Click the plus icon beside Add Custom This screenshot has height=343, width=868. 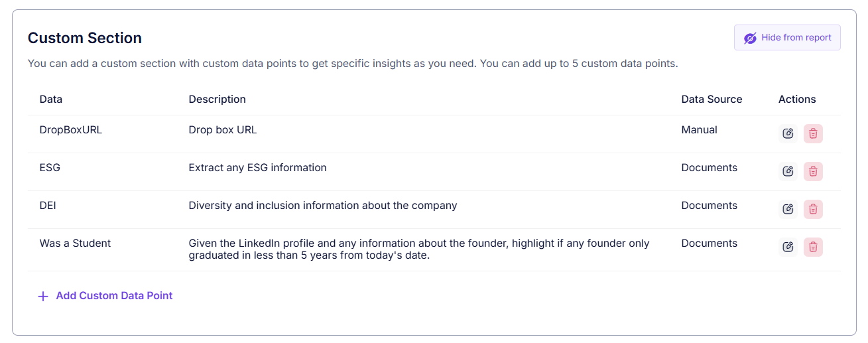click(43, 296)
